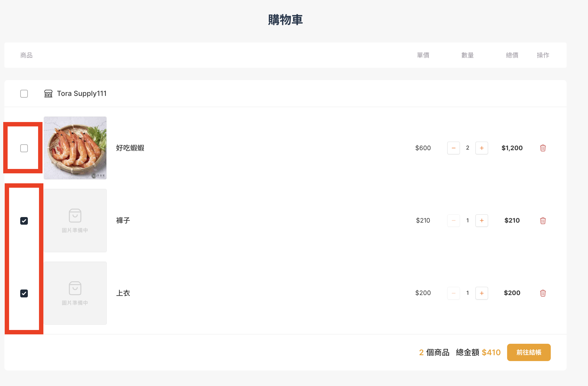The image size is (588, 386).
Task: Uncheck the 褲子 selection checkbox
Action: (x=24, y=221)
